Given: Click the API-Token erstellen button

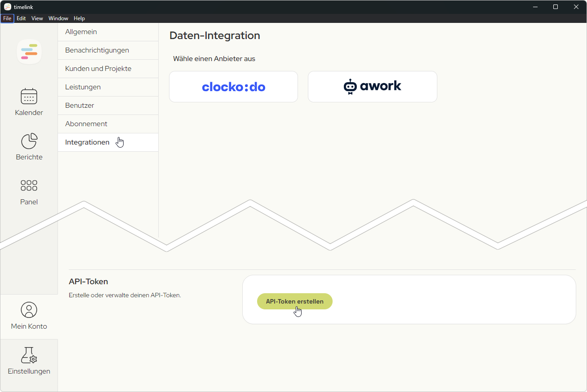Looking at the screenshot, I should click(294, 301).
